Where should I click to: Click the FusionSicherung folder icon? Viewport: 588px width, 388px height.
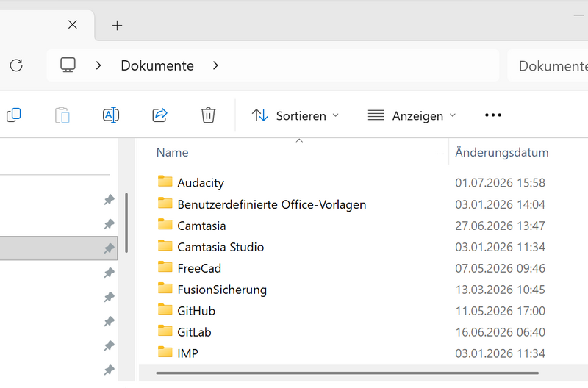tap(165, 288)
